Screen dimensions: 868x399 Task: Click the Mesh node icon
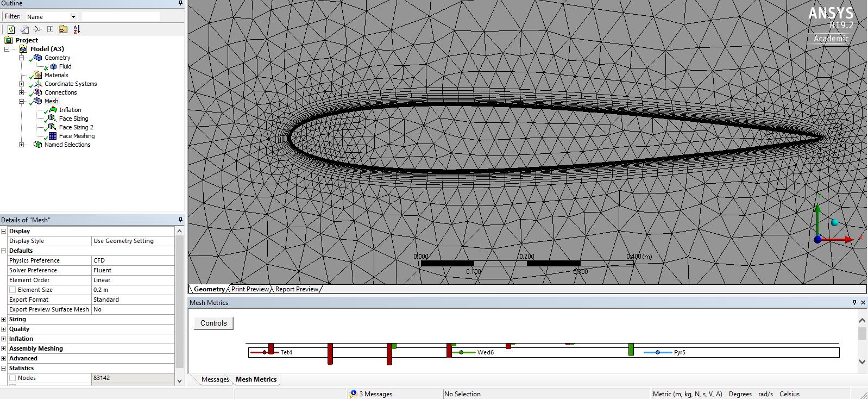pyautogui.click(x=37, y=101)
